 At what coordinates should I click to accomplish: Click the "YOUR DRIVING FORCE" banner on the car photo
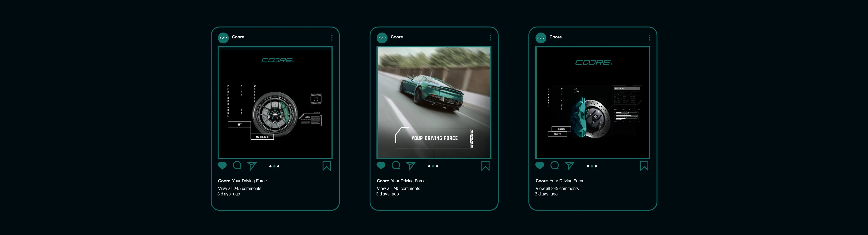pyautogui.click(x=434, y=138)
